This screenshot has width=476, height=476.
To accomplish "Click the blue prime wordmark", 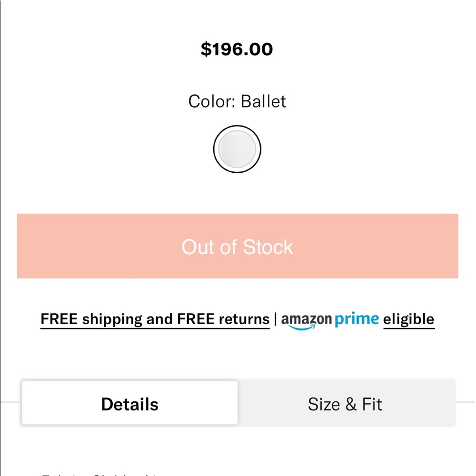I will pyautogui.click(x=357, y=319).
